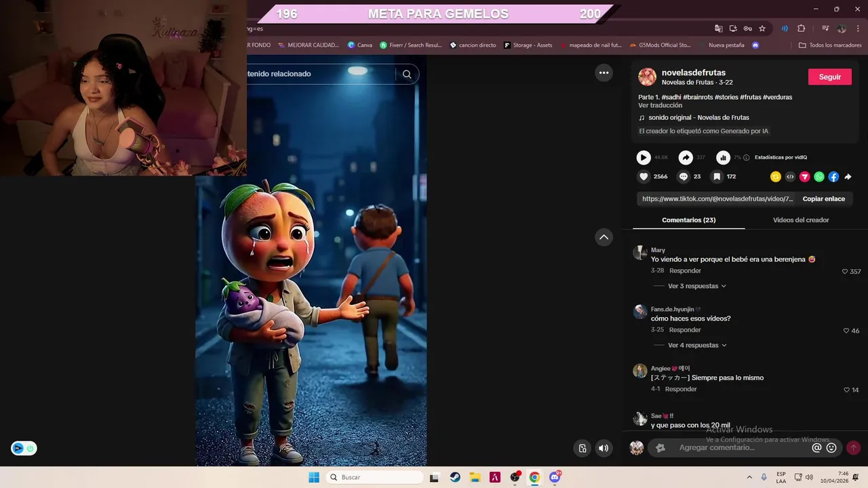The height and width of the screenshot is (488, 868).
Task: Send to friends with red arrow icon
Action: point(805,177)
